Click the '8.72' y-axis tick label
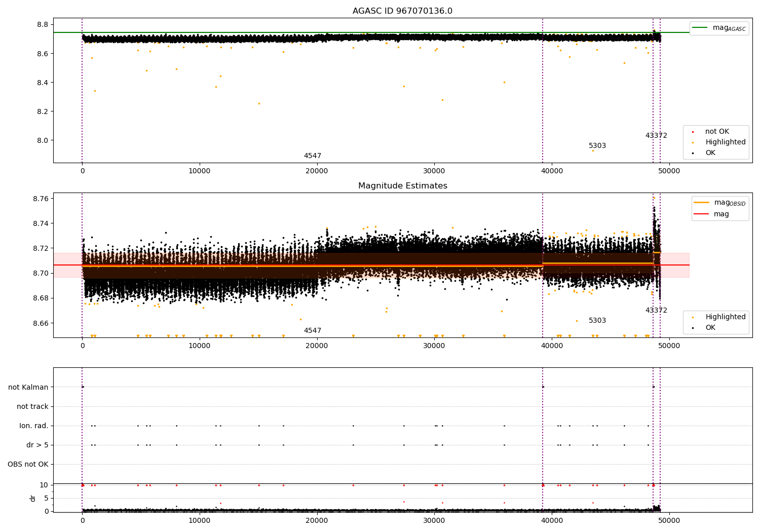This screenshot has height=532, width=760. (x=41, y=248)
